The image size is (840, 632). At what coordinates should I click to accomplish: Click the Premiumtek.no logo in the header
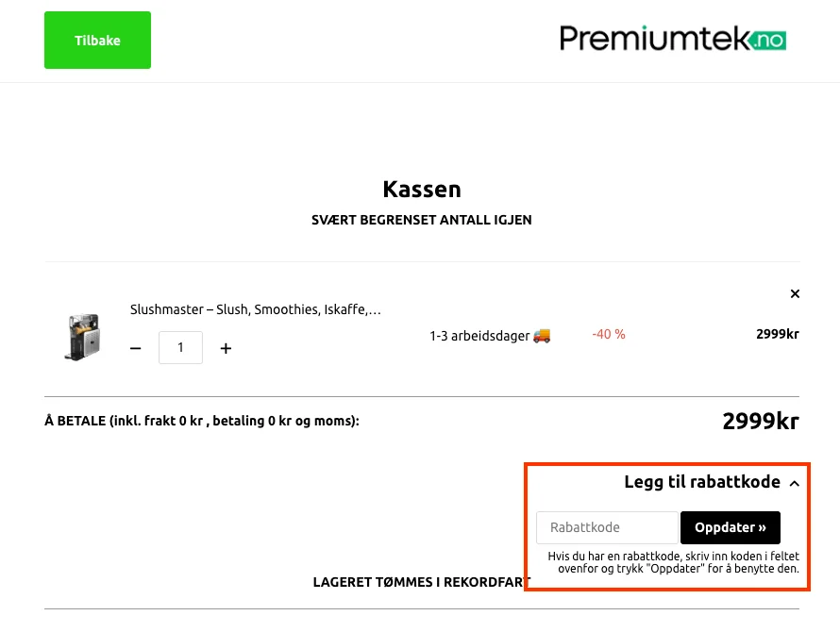(x=673, y=39)
